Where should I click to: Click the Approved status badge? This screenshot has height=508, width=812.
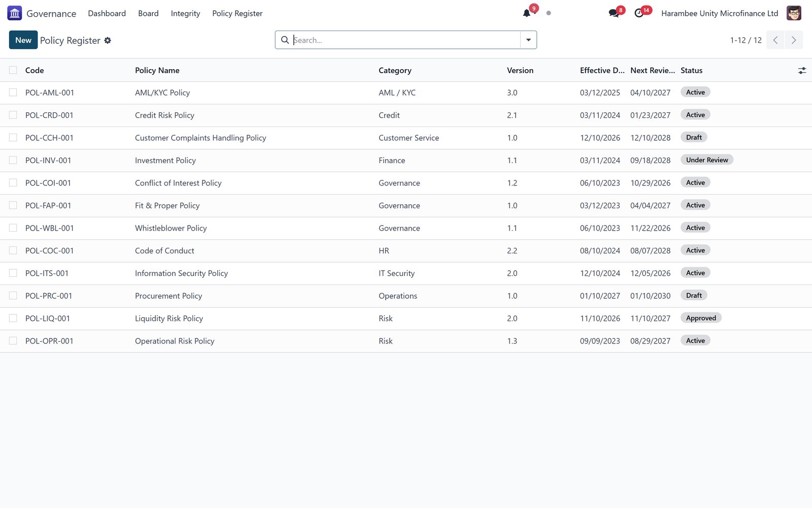pyautogui.click(x=701, y=318)
